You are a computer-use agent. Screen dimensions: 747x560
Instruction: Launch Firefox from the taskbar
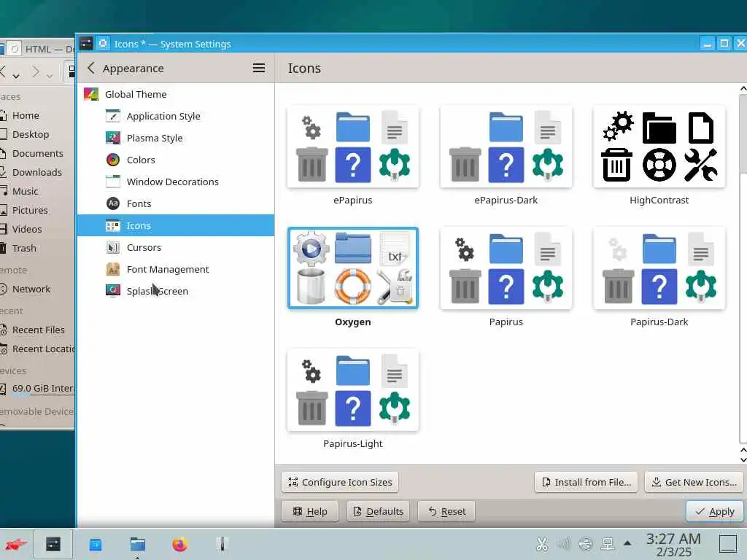click(179, 544)
